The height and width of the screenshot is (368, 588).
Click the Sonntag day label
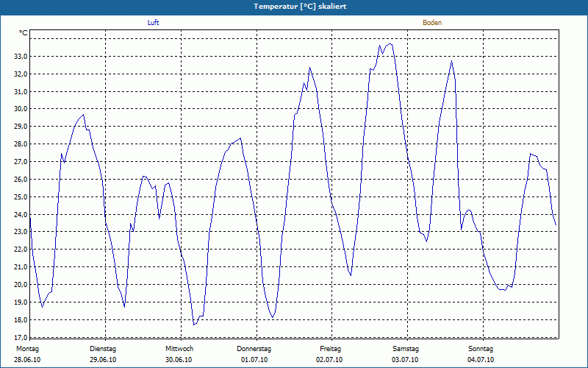click(481, 349)
